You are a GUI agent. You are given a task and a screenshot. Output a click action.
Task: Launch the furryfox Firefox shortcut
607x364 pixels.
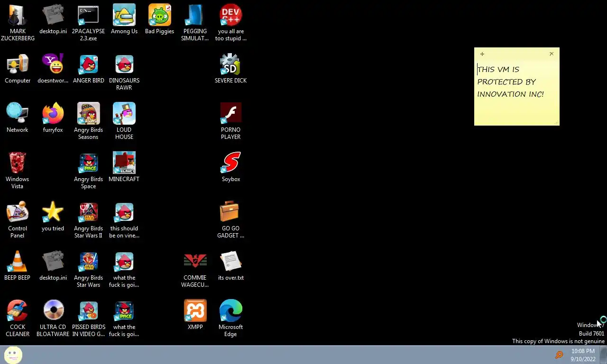pos(53,118)
